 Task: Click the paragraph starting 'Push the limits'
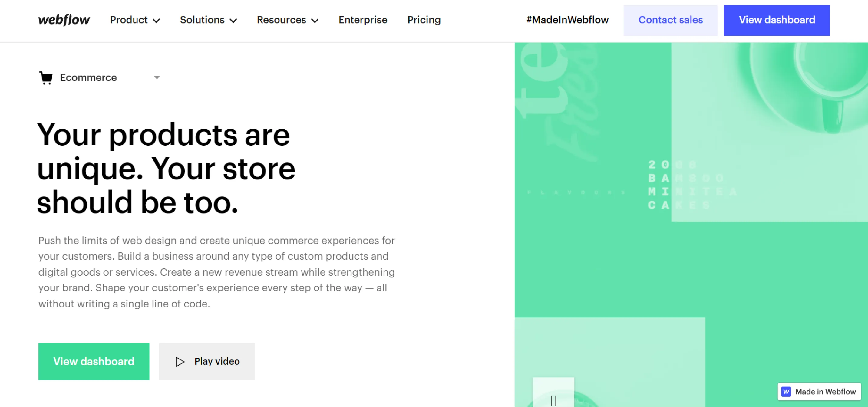pos(216,272)
